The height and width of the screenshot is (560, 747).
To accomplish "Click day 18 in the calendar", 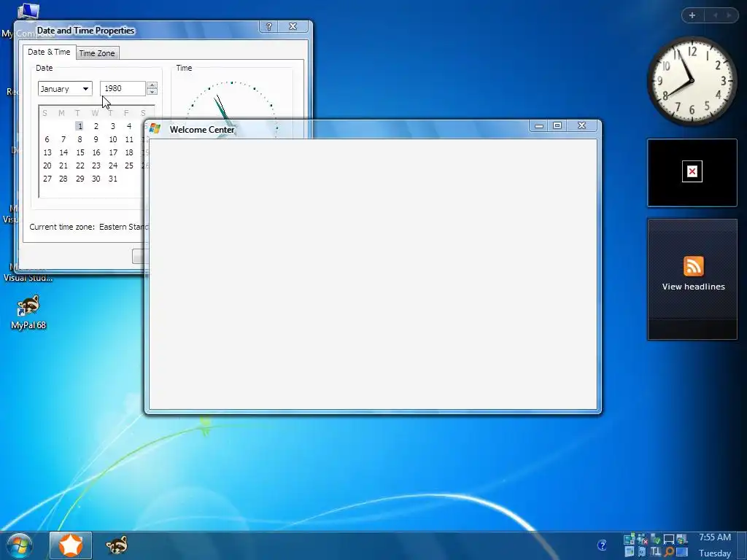I will coord(129,152).
